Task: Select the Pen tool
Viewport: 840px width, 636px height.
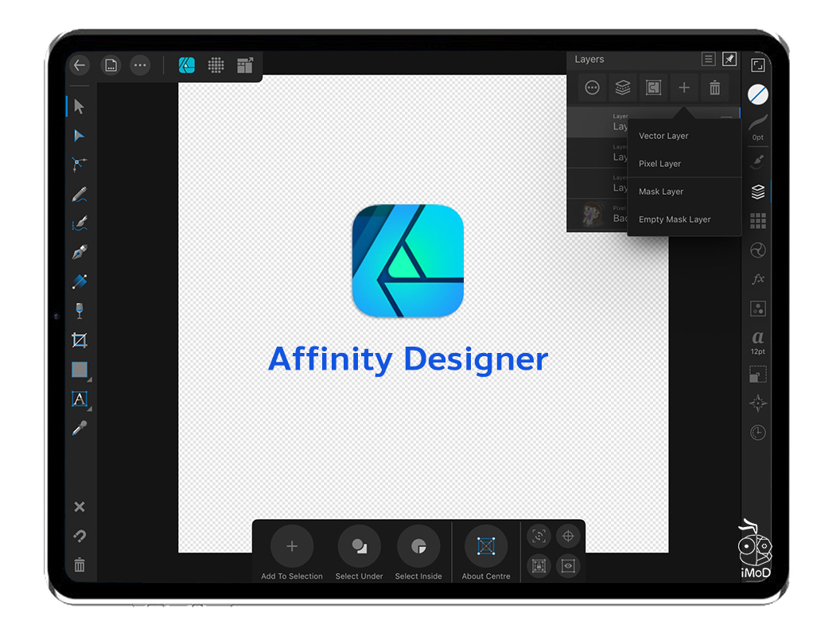Action: tap(79, 253)
